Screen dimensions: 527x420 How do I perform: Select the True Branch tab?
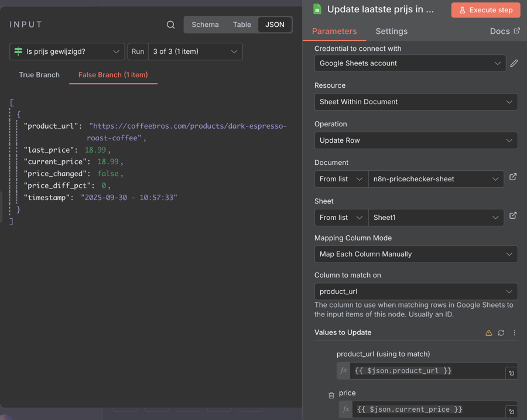[39, 75]
